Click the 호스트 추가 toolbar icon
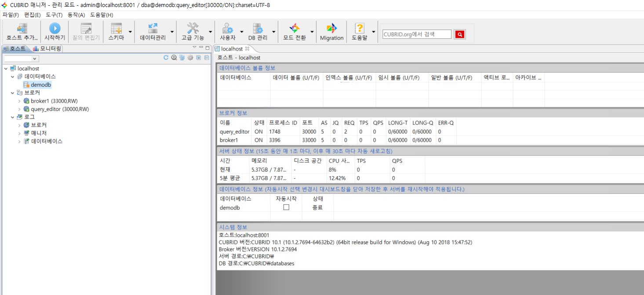The width and height of the screenshot is (644, 295). [22, 29]
